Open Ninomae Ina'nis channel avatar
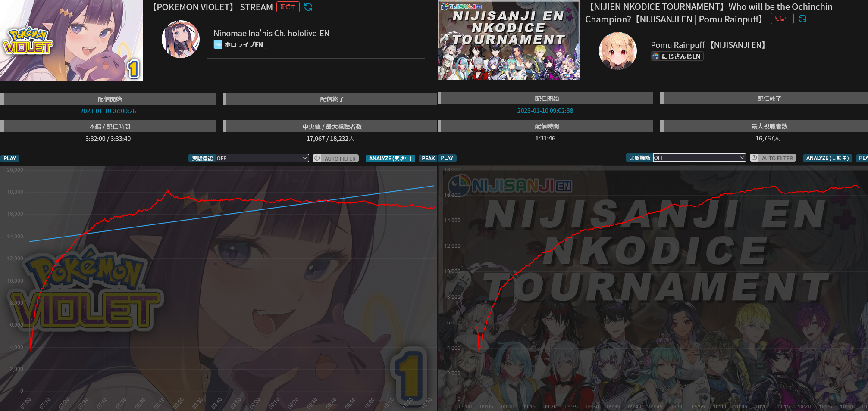Screen dimensions: 868x411 coord(181,39)
